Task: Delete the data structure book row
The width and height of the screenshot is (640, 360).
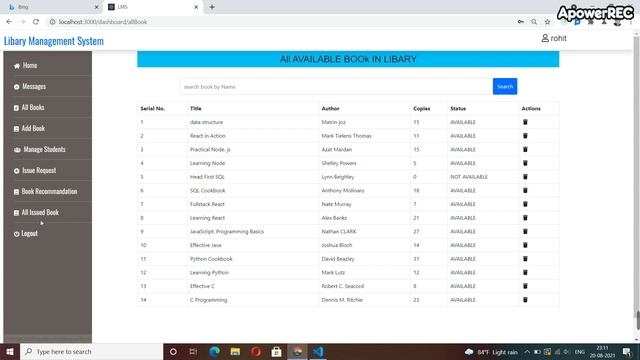Action: 525,122
